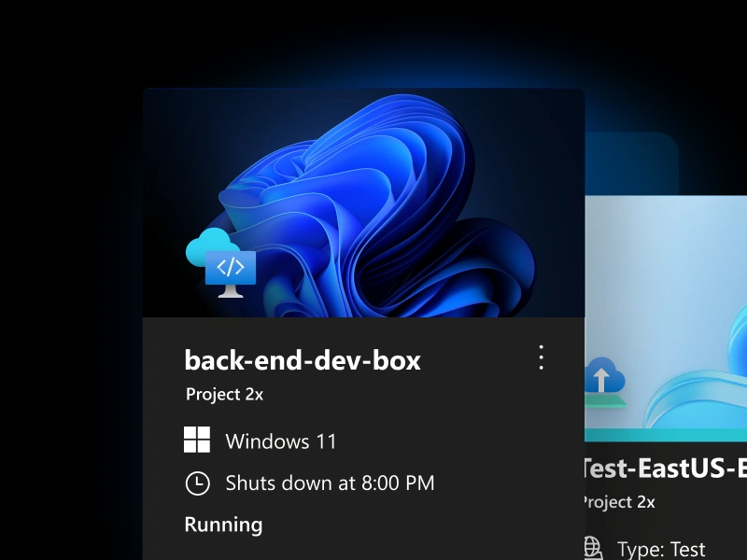Click the Type: Test label
The width and height of the screenshot is (747, 560).
(661, 549)
